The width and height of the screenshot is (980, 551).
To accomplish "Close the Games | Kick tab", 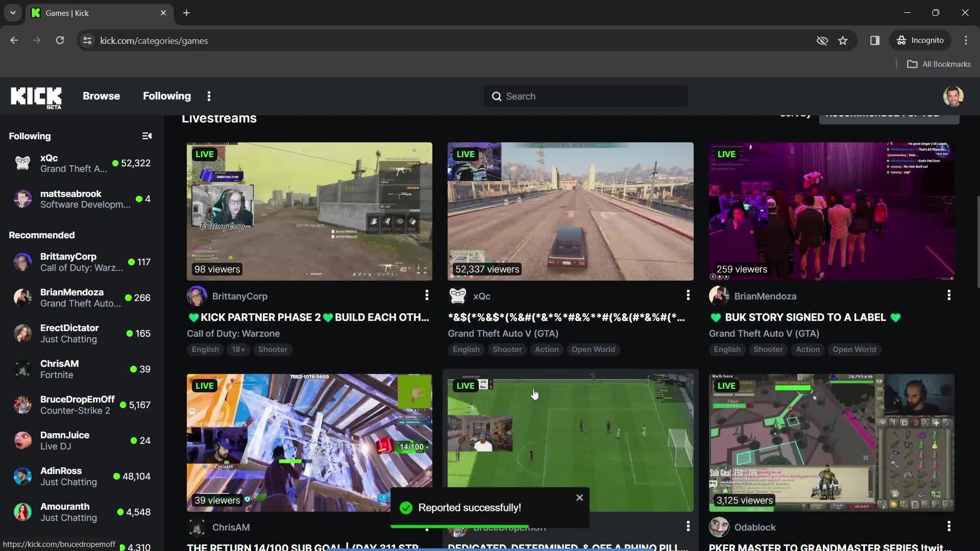I will [163, 13].
